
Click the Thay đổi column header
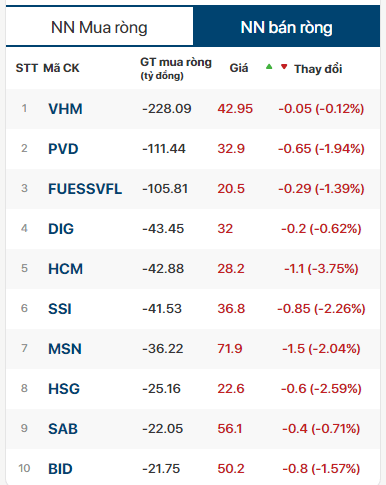(318, 69)
